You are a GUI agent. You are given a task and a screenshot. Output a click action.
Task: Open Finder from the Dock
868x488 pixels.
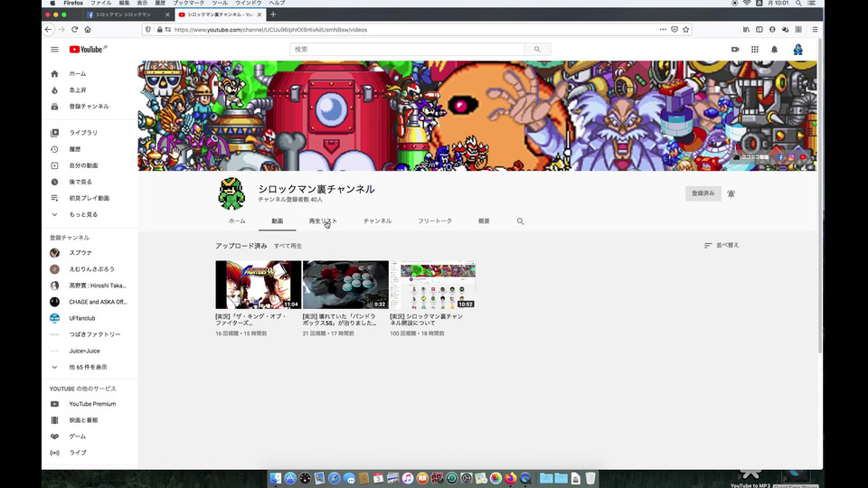point(275,479)
